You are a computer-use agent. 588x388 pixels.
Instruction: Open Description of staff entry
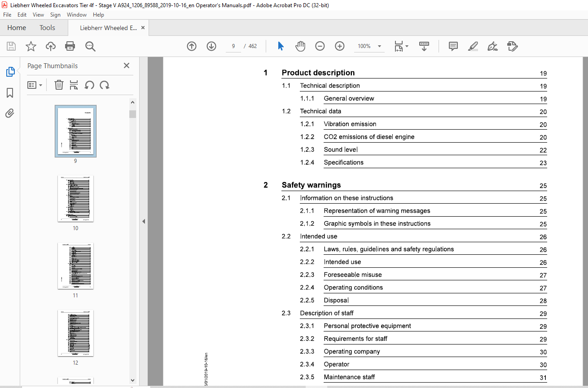(327, 313)
